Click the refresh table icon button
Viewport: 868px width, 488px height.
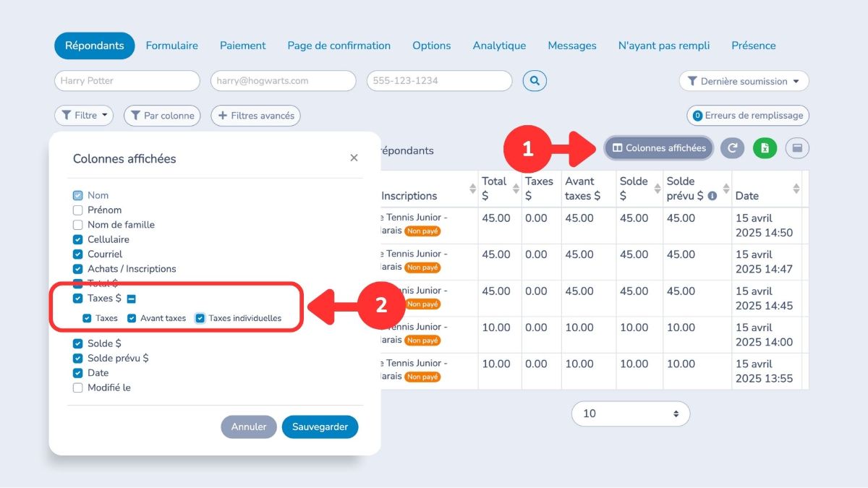(732, 148)
